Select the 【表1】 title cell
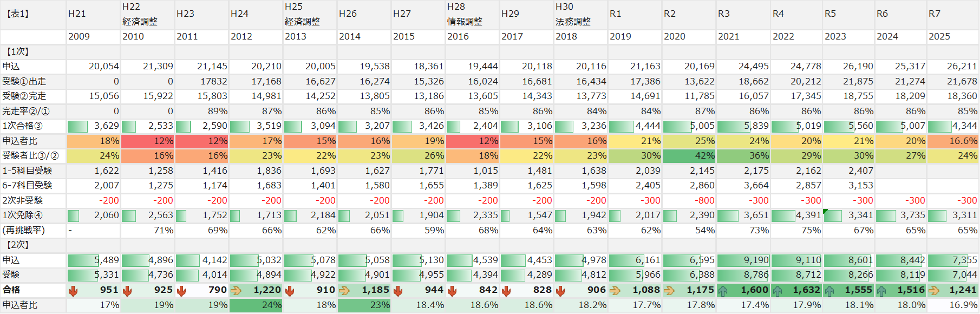The width and height of the screenshot is (980, 314). (32, 14)
